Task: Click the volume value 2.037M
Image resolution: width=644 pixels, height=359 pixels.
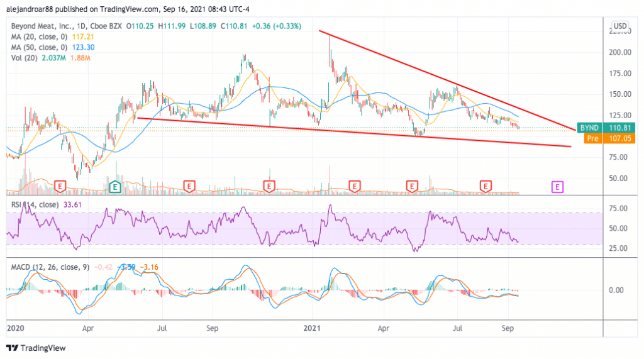Action: click(x=54, y=58)
